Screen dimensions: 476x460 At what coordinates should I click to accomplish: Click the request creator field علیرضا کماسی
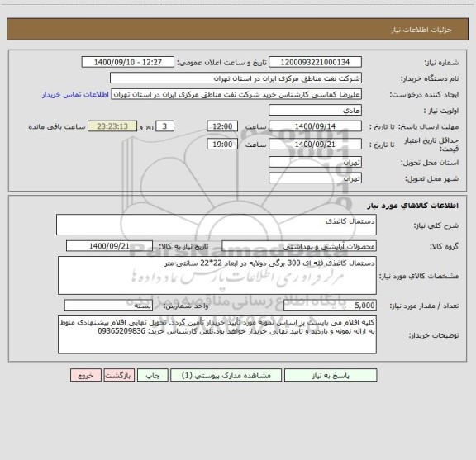click(236, 94)
